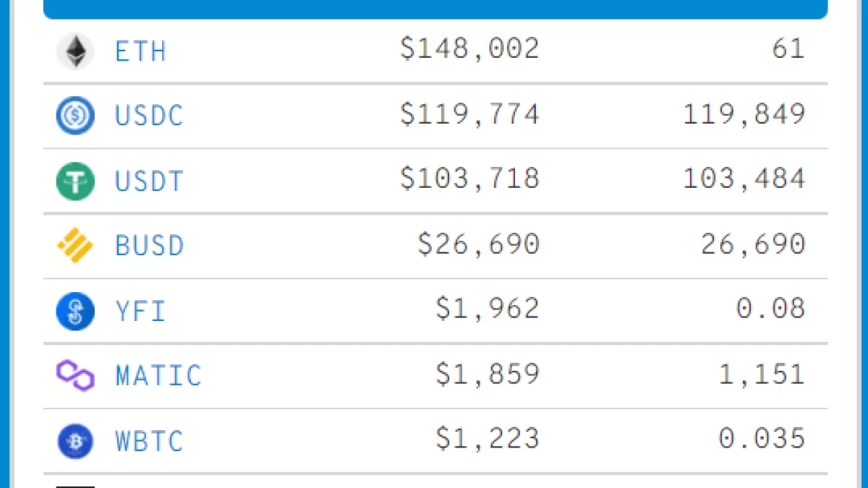Follow the WBTC token link
This screenshot has width=868, height=488.
(150, 441)
